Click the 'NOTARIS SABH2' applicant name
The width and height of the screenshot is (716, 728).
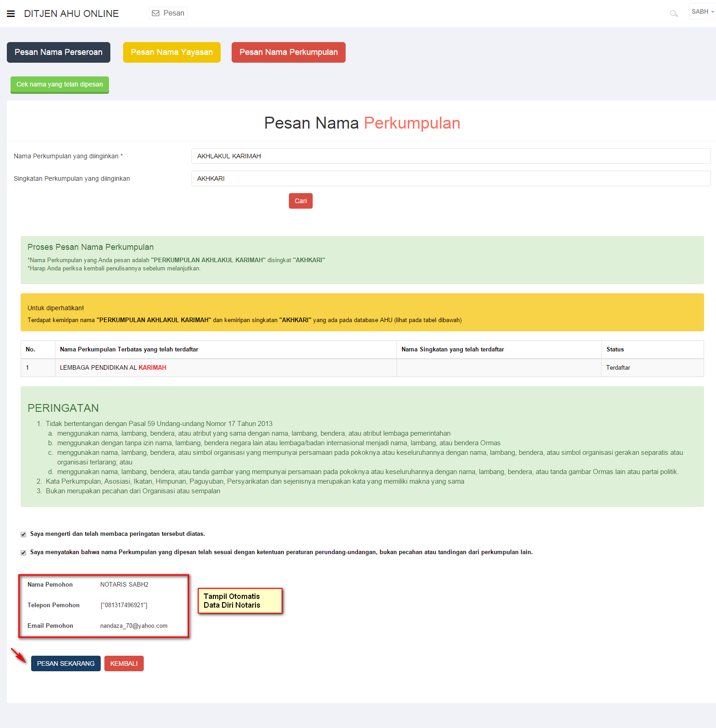coord(124,584)
